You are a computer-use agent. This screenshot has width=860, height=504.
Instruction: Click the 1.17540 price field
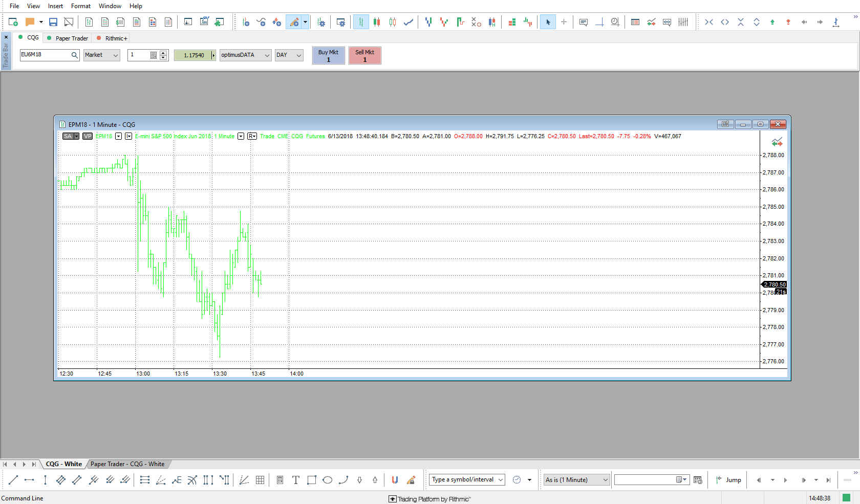194,55
